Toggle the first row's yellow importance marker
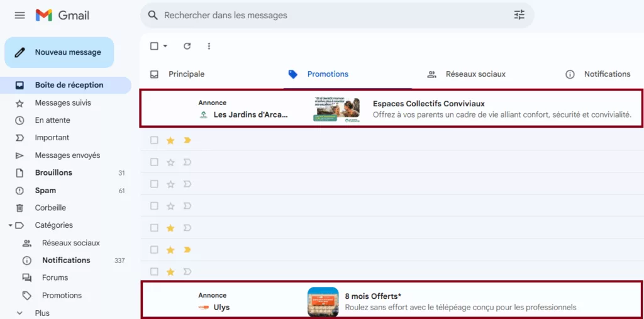 187,140
